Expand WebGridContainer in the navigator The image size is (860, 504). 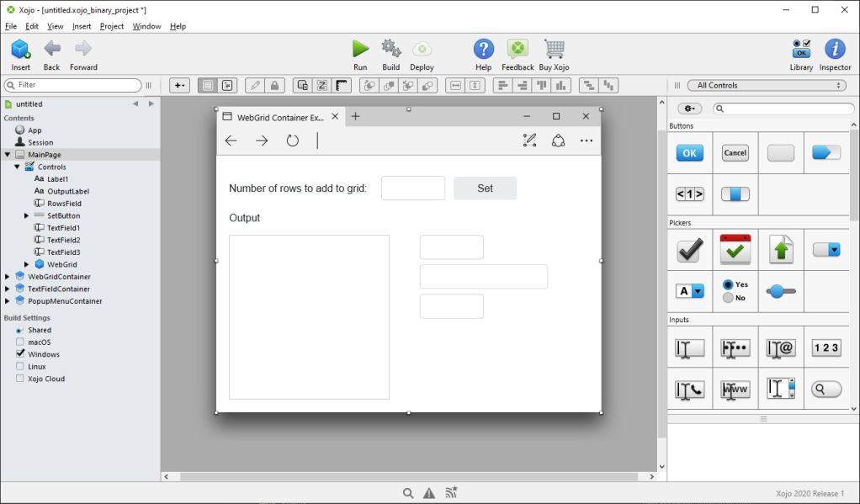pos(8,276)
